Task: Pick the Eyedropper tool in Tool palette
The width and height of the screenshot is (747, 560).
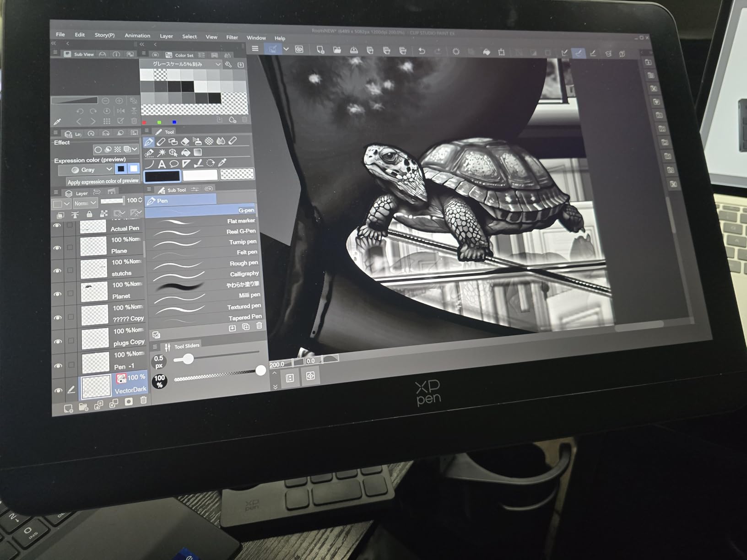Action: point(222,163)
